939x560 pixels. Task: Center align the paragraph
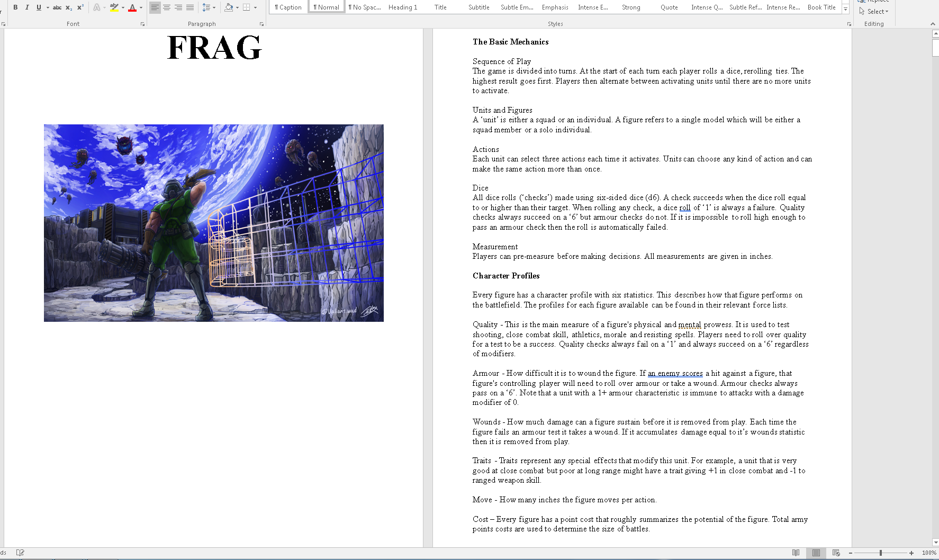167,7
